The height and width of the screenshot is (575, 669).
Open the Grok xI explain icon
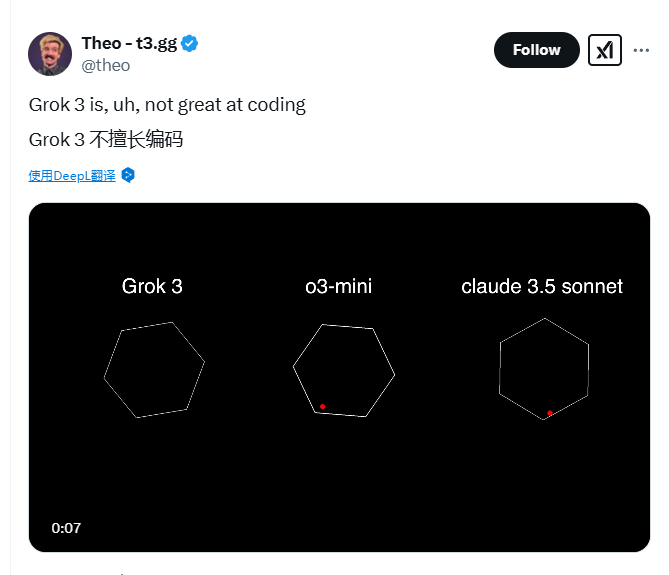(x=605, y=50)
